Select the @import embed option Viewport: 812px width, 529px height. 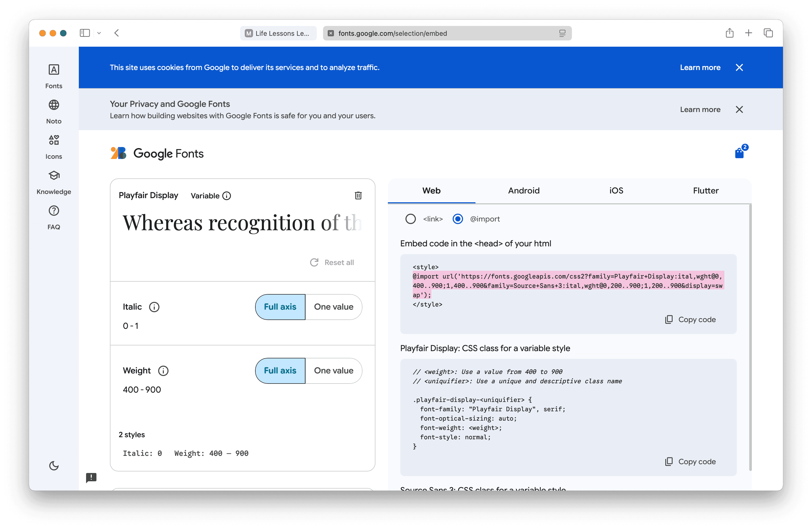click(458, 219)
